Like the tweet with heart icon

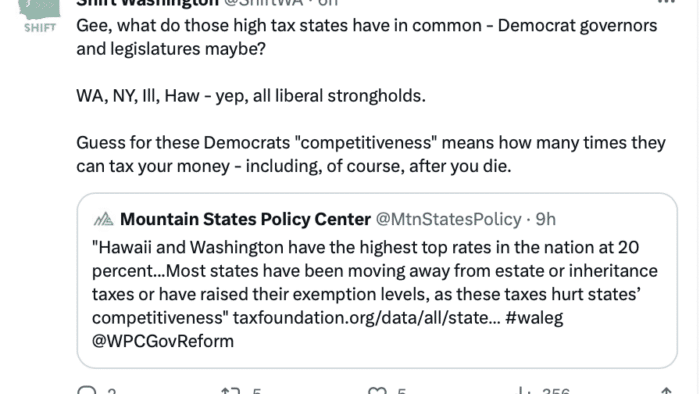tap(377, 391)
